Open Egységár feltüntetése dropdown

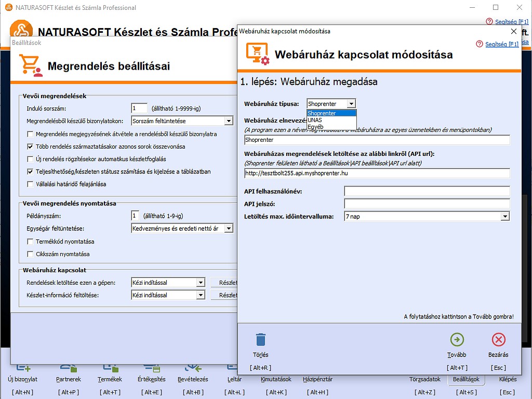[229, 229]
